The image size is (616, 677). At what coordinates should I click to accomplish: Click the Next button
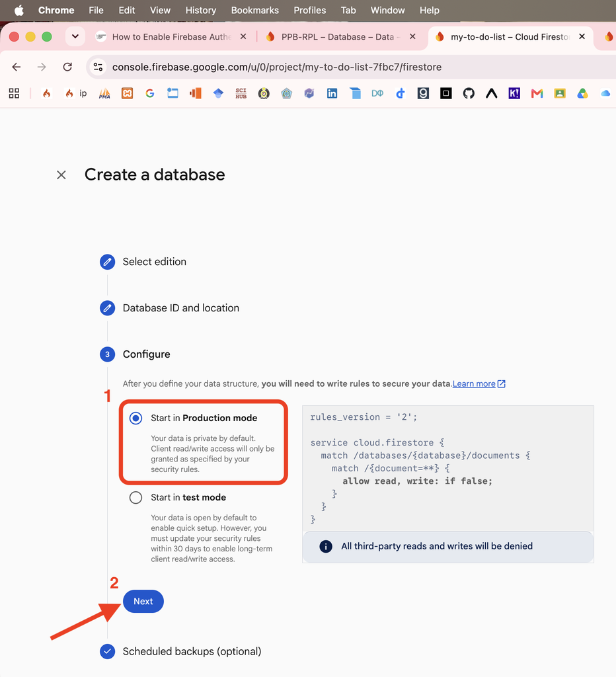click(x=143, y=601)
